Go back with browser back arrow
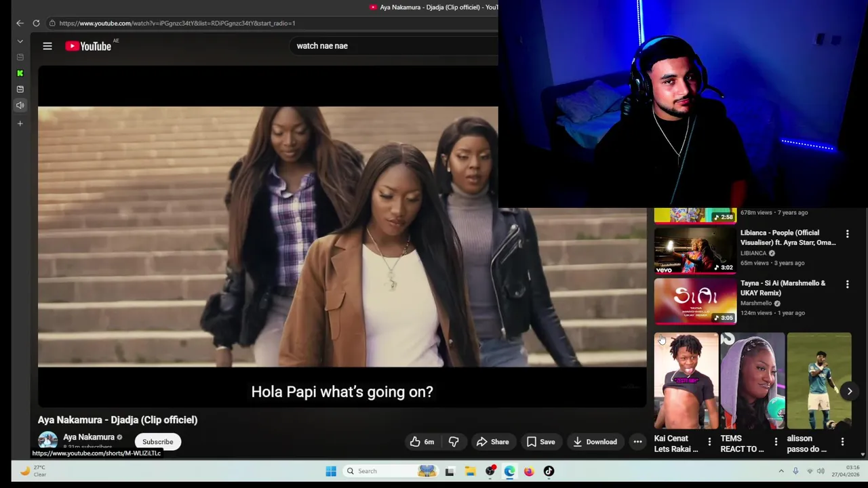868x488 pixels. [x=20, y=23]
